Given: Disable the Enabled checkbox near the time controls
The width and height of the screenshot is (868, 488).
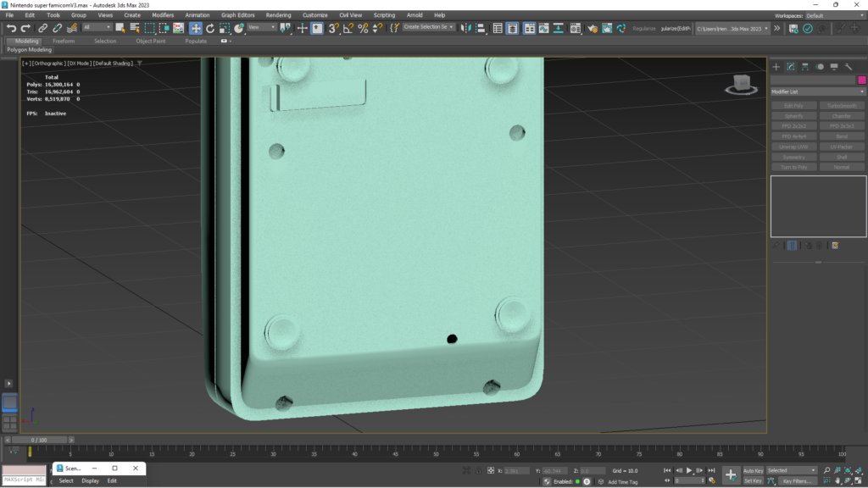Looking at the screenshot, I should tap(577, 481).
